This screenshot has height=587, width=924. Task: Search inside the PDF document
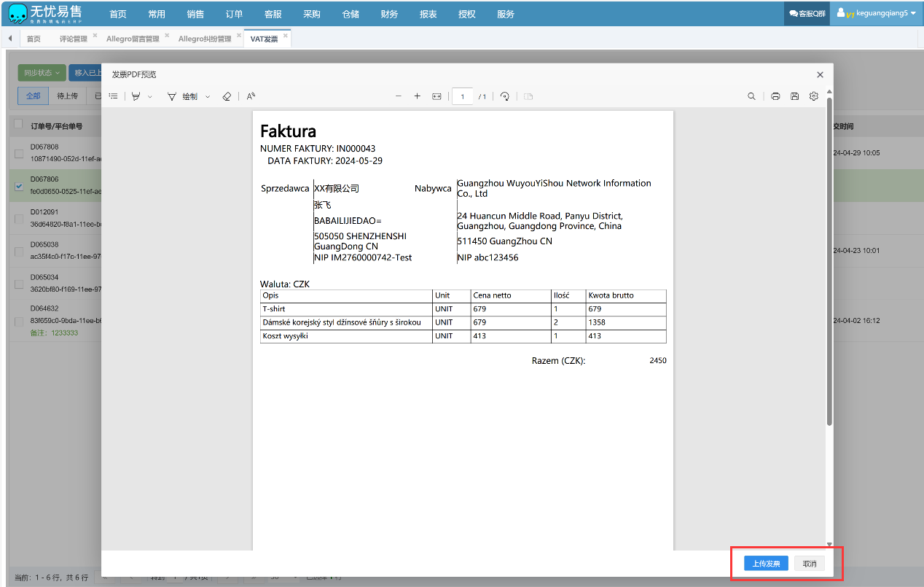(x=751, y=96)
